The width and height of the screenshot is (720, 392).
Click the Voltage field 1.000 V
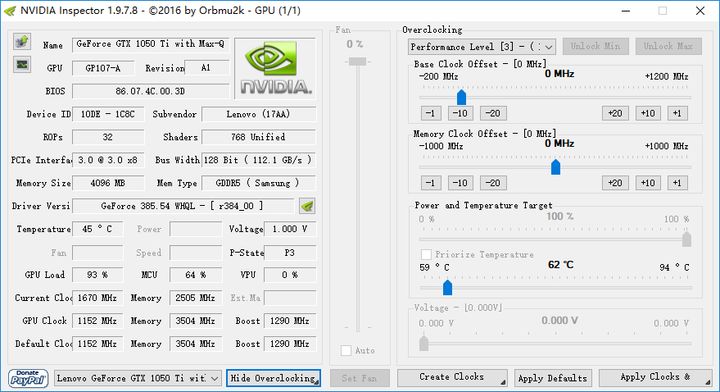[290, 229]
